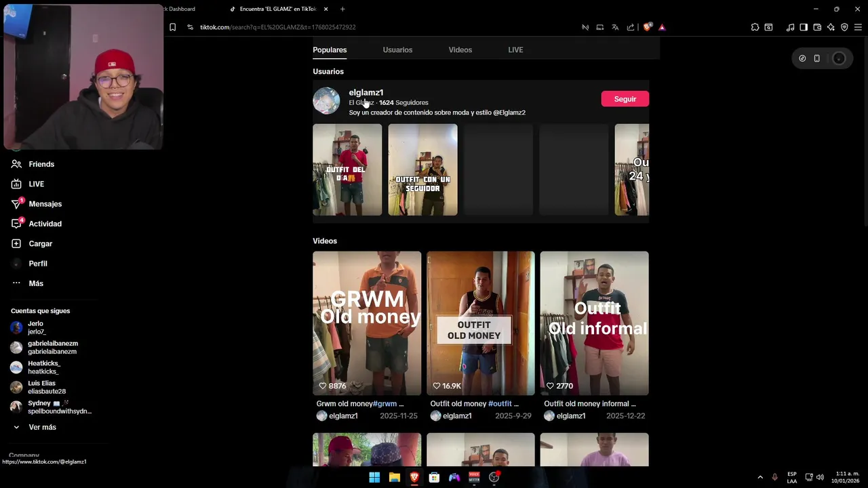Open the browser playlist music icon
The width and height of the screenshot is (868, 488).
[790, 27]
